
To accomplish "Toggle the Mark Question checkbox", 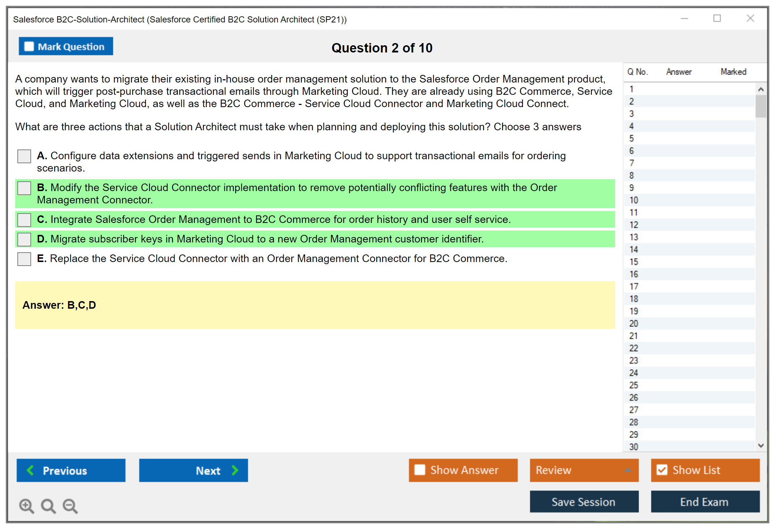I will (x=29, y=46).
